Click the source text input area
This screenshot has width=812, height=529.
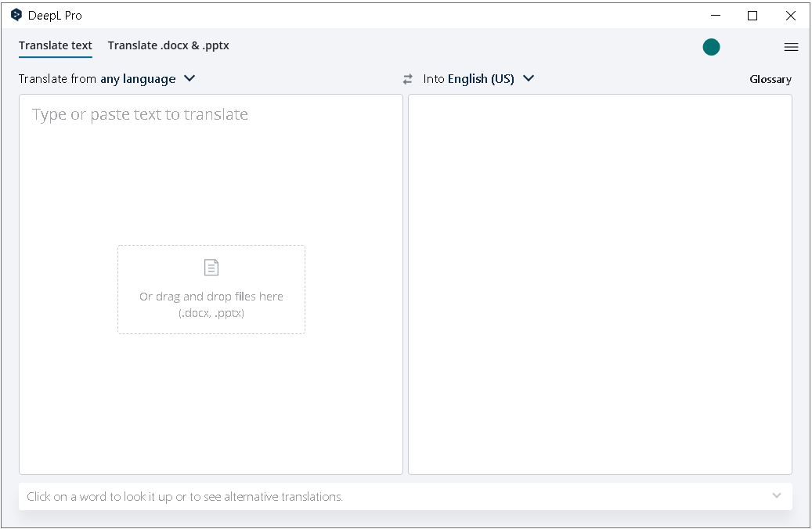(x=211, y=284)
